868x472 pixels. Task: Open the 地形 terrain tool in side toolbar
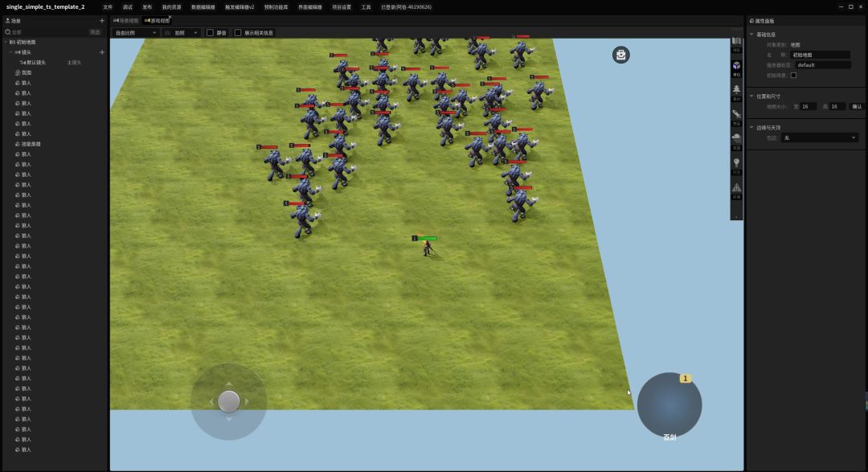pos(736,43)
